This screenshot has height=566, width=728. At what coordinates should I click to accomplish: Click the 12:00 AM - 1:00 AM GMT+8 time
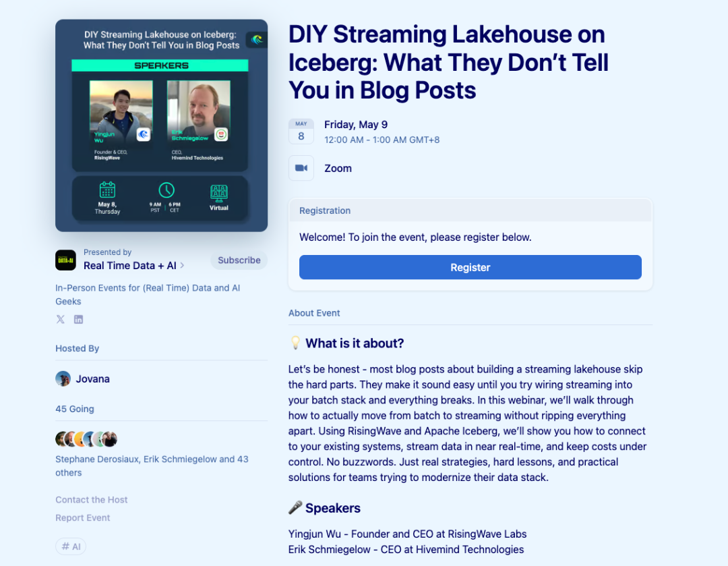coord(382,140)
